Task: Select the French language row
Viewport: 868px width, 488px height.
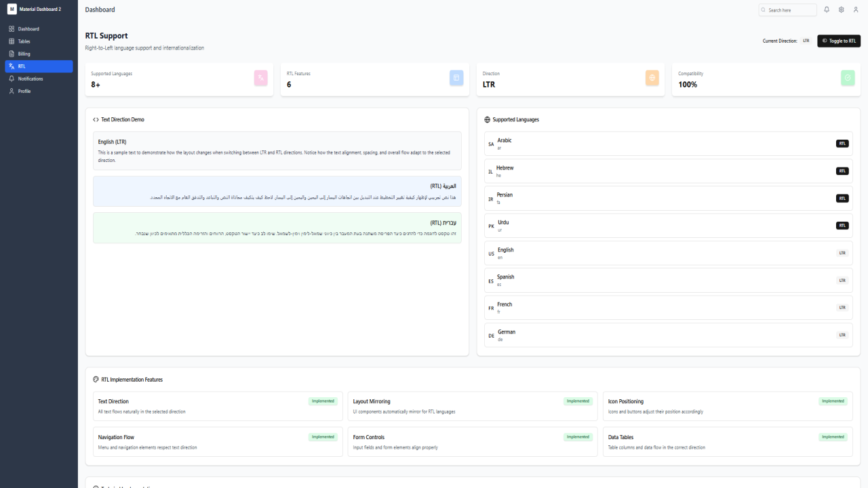Action: tap(668, 308)
